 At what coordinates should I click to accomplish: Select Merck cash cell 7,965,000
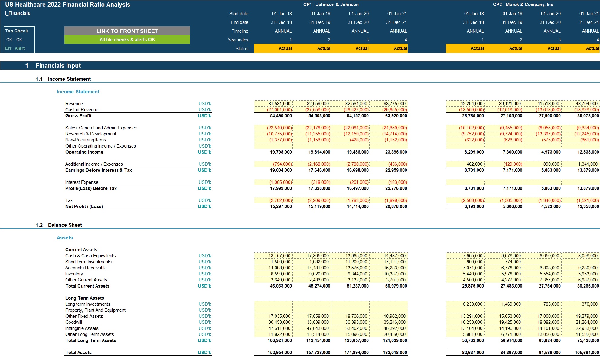[x=465, y=256]
